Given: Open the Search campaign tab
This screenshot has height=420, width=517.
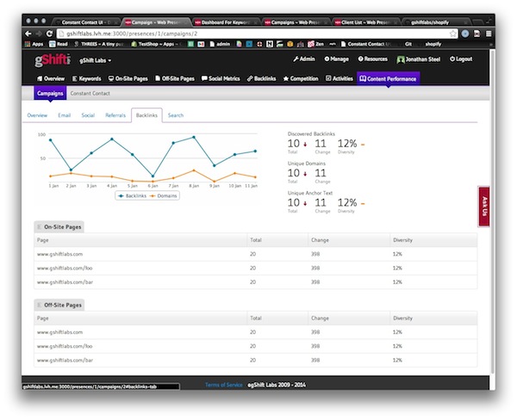Looking at the screenshot, I should click(x=176, y=115).
